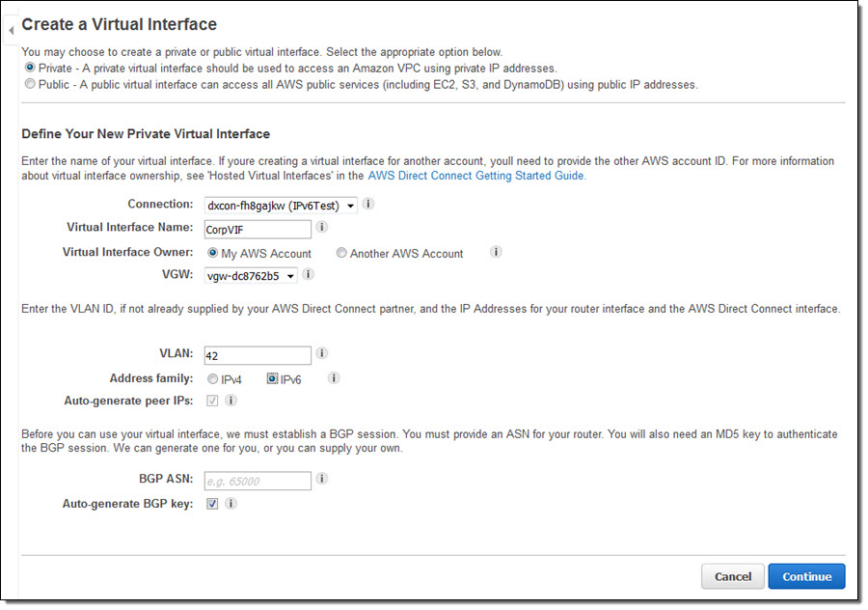Screen dimensions: 868x610
Task: Open AWS Direct Connect Getting Started Guide
Action: click(476, 176)
